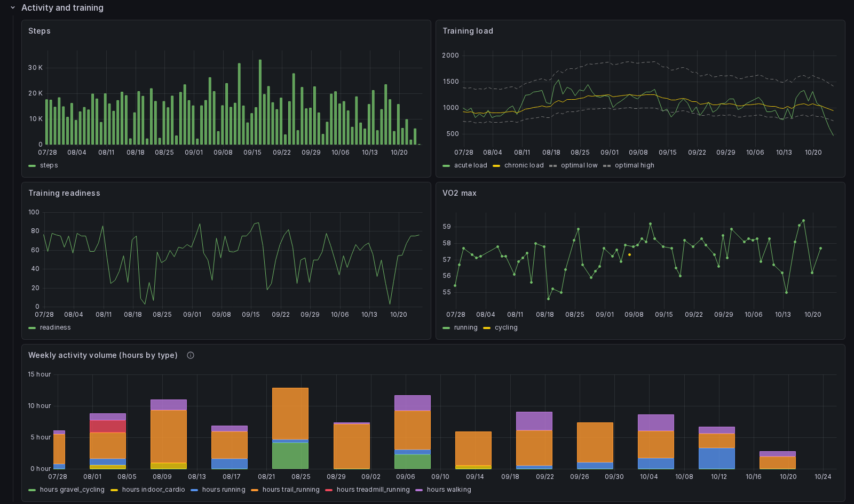The height and width of the screenshot is (504, 854).
Task: Open the VO2 max panel title menu
Action: 460,193
